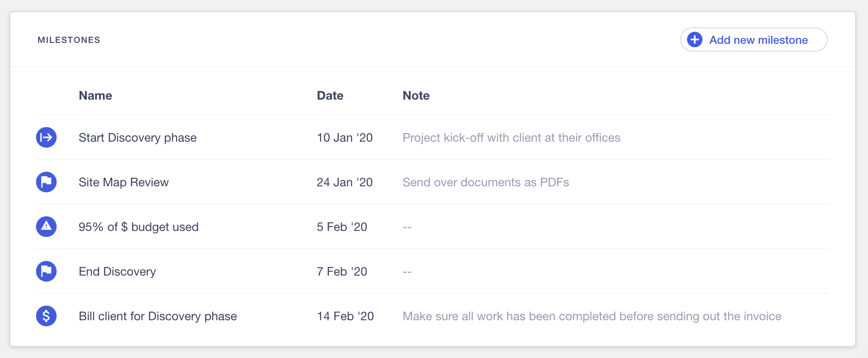Click the Date column header
Screen dimensions: 868x358
click(330, 95)
